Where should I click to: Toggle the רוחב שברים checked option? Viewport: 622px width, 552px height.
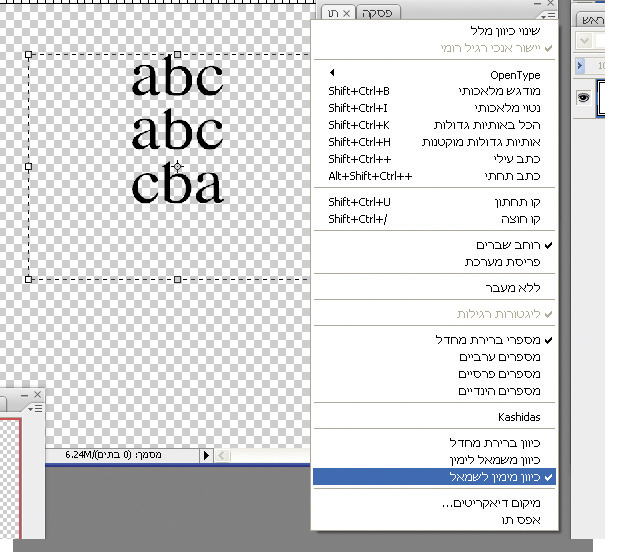point(510,245)
